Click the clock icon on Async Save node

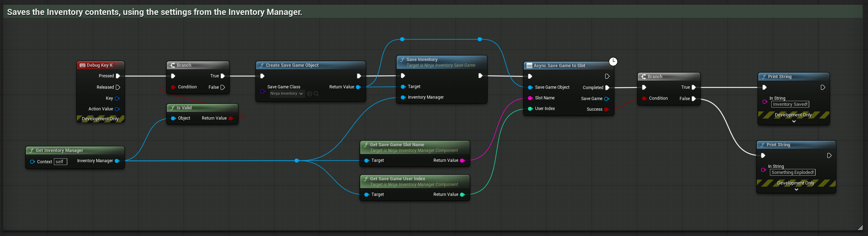click(613, 62)
